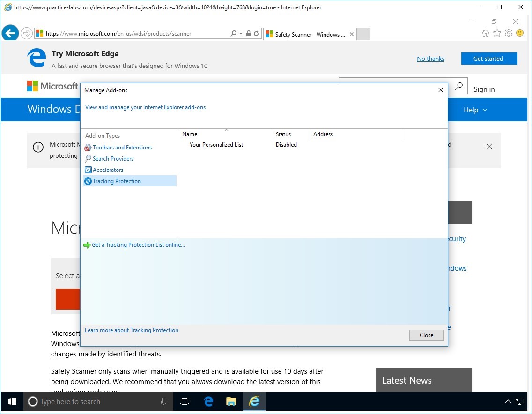Sort list by Address column header
Image resolution: width=532 pixels, height=414 pixels.
point(357,134)
